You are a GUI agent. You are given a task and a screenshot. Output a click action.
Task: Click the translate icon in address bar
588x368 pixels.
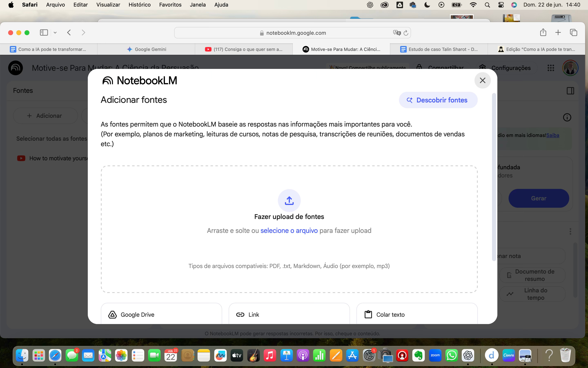click(397, 33)
